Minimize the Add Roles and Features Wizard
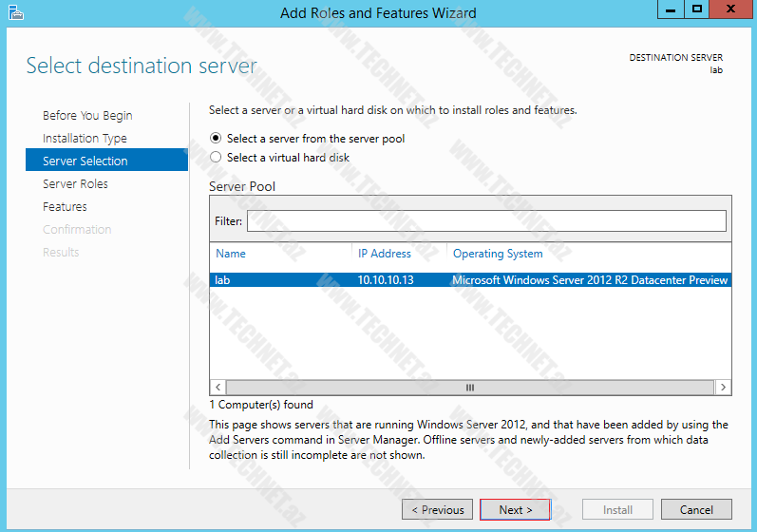Image resolution: width=757 pixels, height=532 pixels. [x=669, y=9]
